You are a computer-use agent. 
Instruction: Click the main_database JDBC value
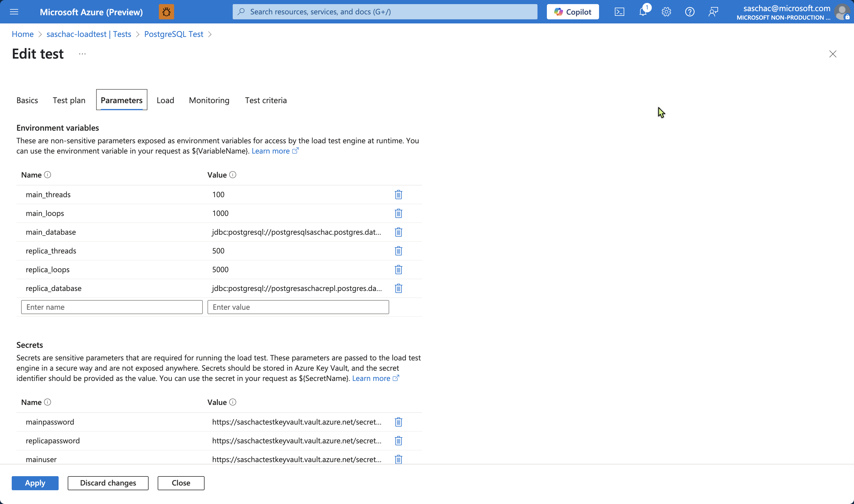[296, 232]
